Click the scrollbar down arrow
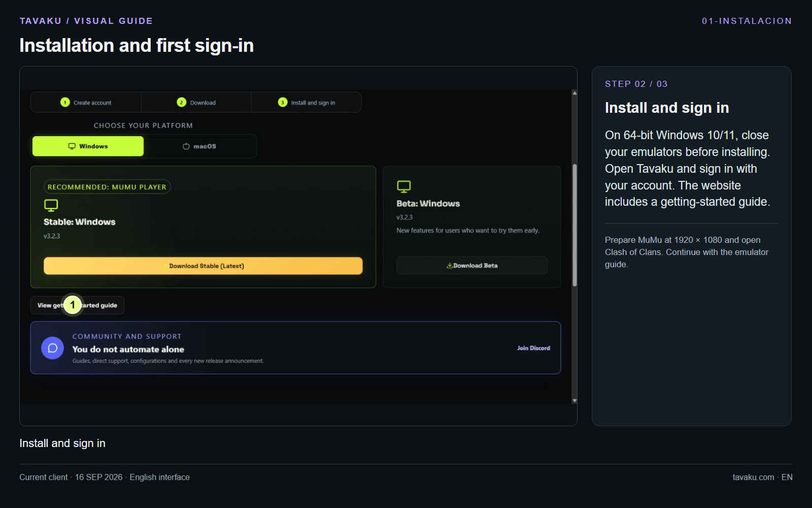 (x=574, y=401)
